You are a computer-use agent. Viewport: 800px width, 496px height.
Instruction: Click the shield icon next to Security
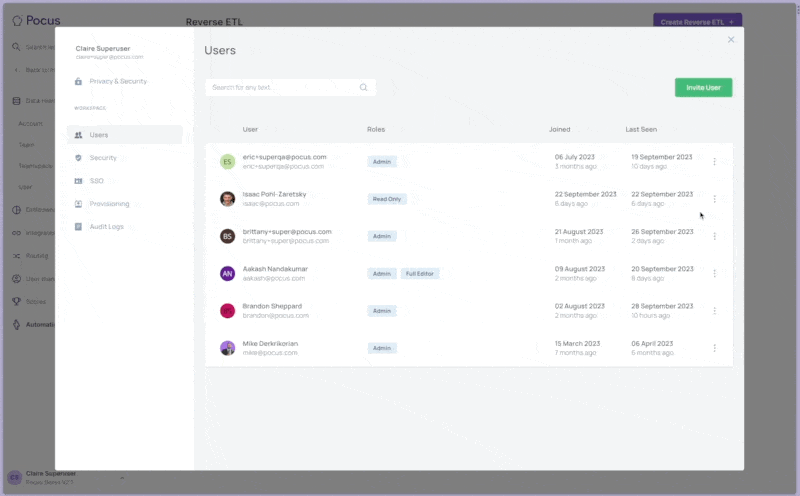point(78,158)
